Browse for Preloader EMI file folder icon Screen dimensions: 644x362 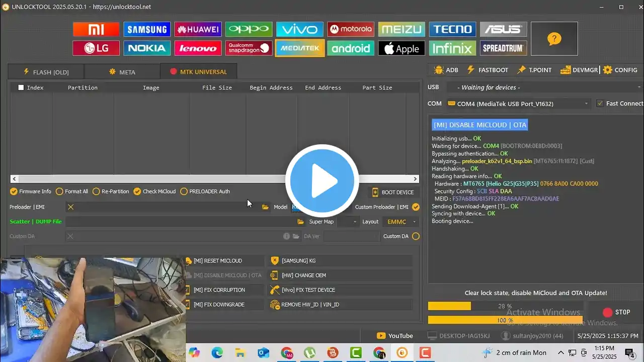coord(265,207)
